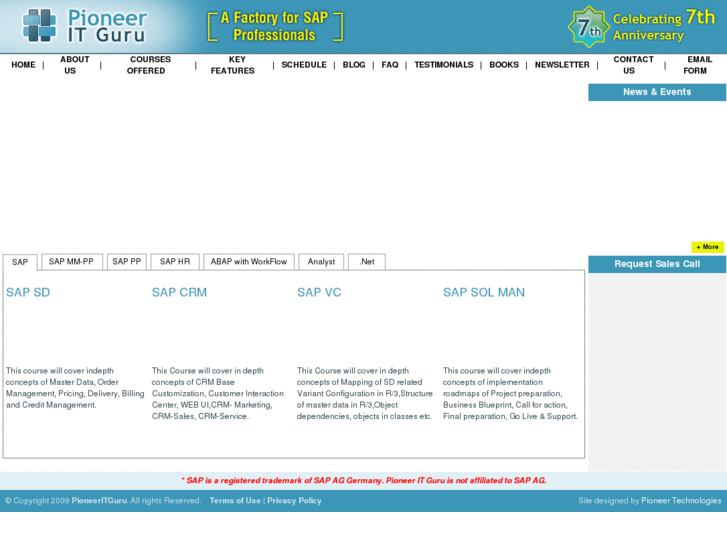Viewport: 727px width, 545px height.
Task: Open the SAP SD course heading
Action: coord(28,292)
